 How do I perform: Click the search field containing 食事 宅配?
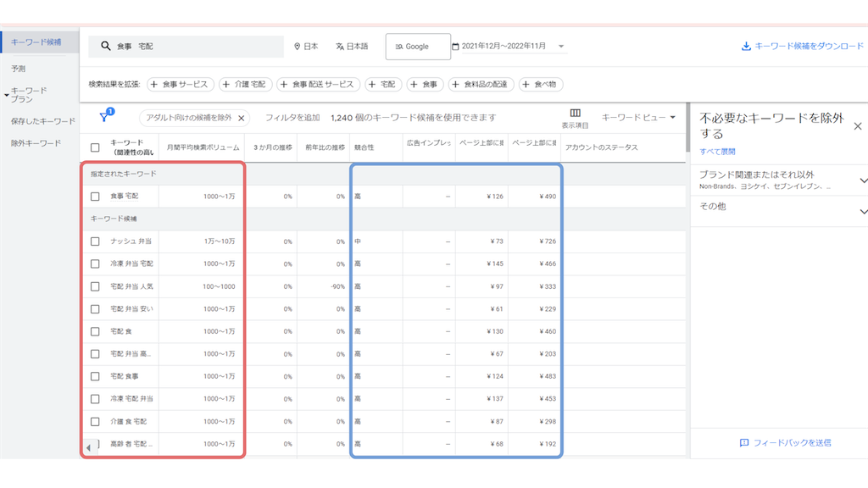pos(186,47)
